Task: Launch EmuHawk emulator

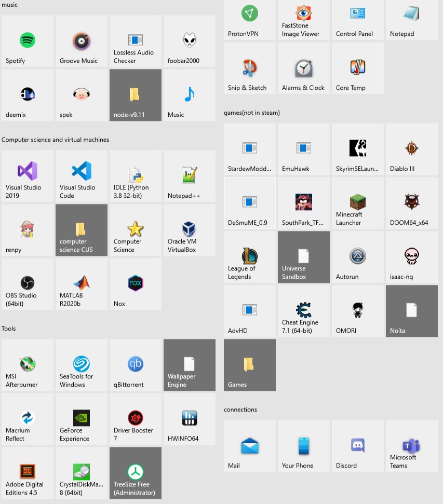Action: [304, 149]
